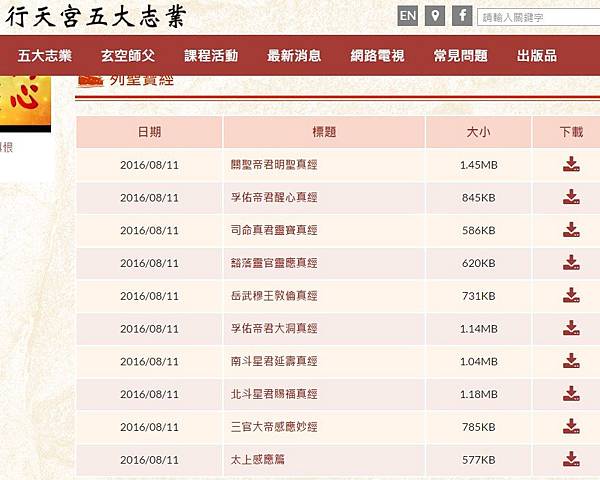Select title 太上感應篇

[x=258, y=459]
